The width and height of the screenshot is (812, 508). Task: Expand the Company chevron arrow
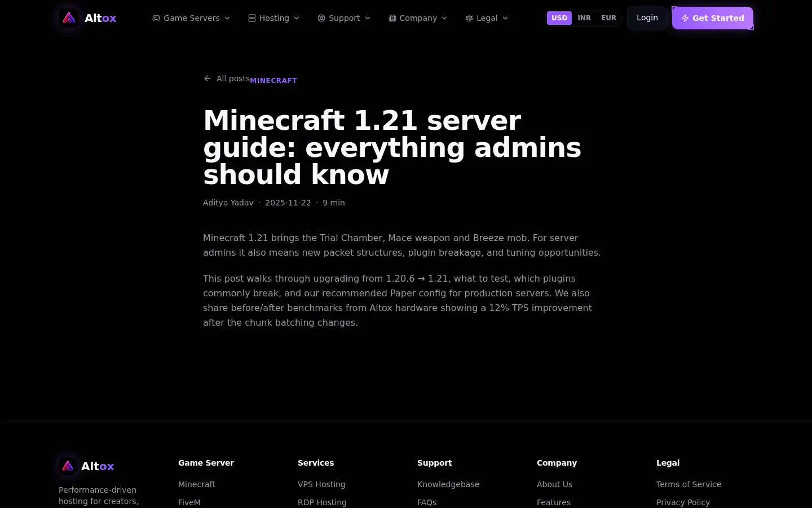click(x=444, y=18)
